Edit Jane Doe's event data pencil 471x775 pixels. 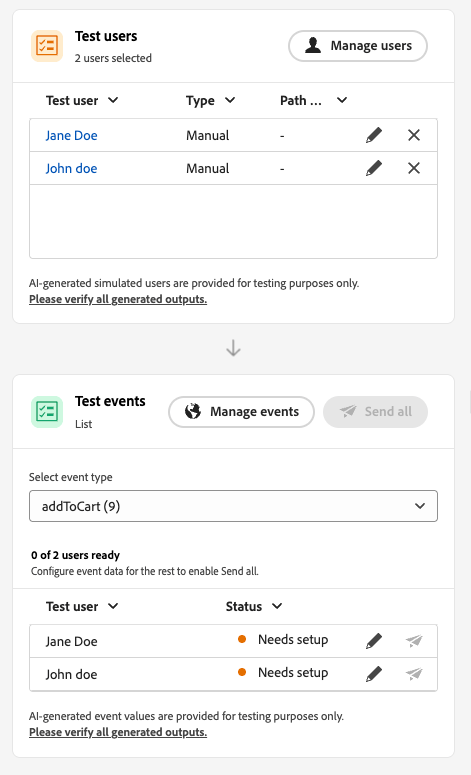coord(374,641)
